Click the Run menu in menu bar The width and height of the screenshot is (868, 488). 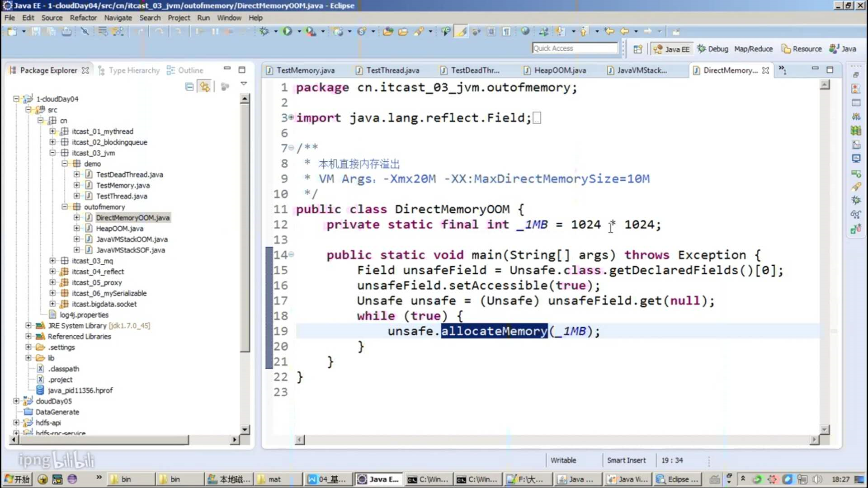pos(203,17)
